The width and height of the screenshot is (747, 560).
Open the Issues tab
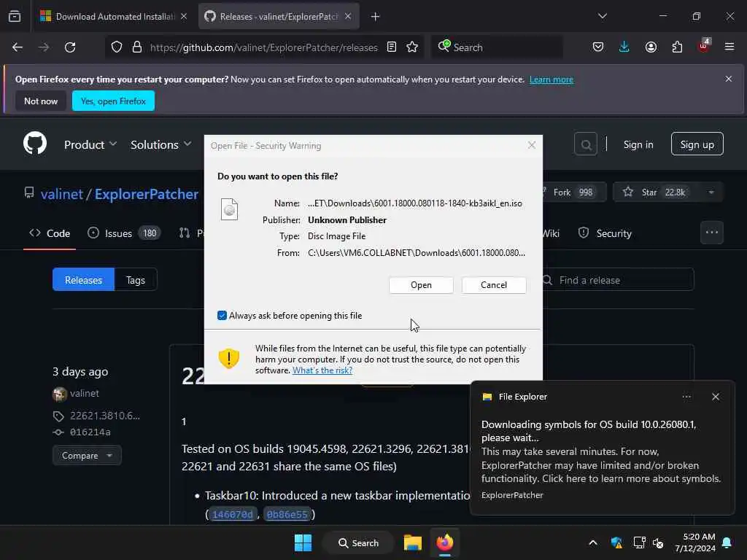pyautogui.click(x=124, y=233)
